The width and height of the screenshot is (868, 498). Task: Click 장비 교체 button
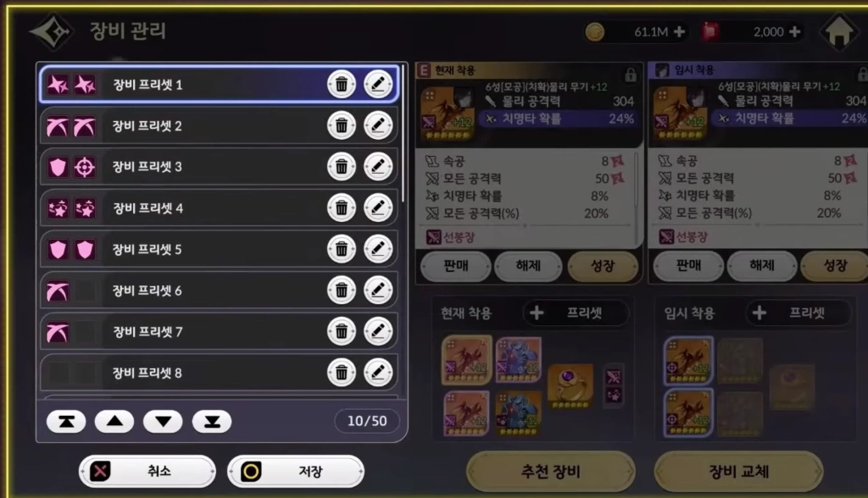[739, 472]
